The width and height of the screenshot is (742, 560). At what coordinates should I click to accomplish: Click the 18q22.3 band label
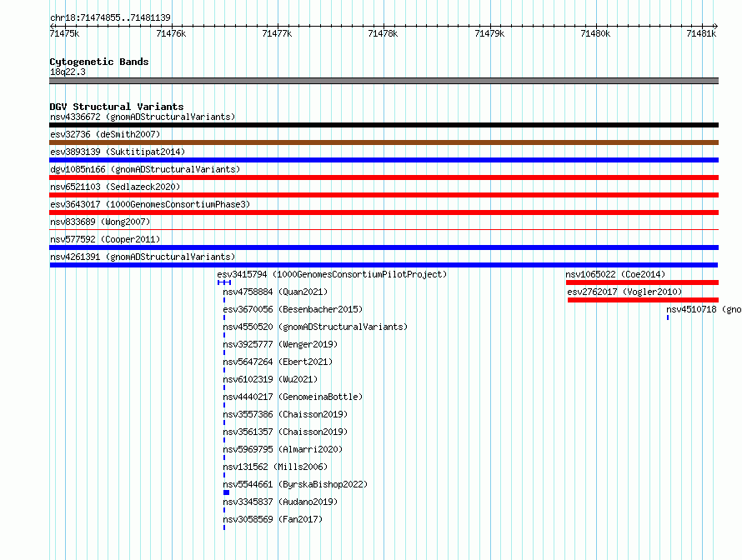point(68,72)
